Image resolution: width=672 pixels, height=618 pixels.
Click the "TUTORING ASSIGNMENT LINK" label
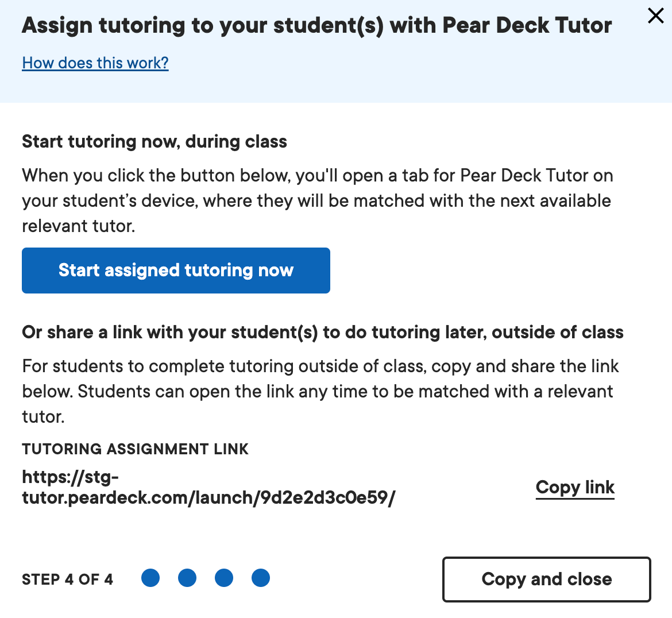pos(135,449)
